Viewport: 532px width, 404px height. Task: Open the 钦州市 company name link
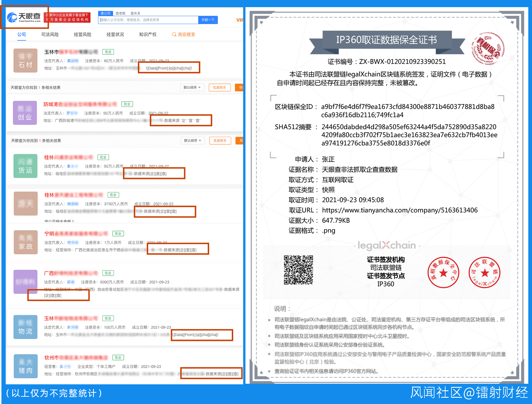tap(76, 358)
